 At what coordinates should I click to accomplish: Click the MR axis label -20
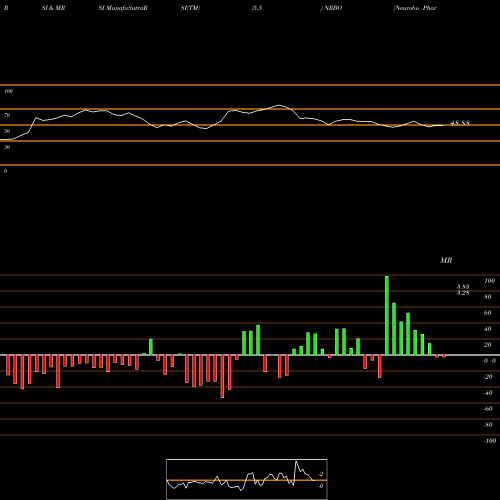click(488, 377)
